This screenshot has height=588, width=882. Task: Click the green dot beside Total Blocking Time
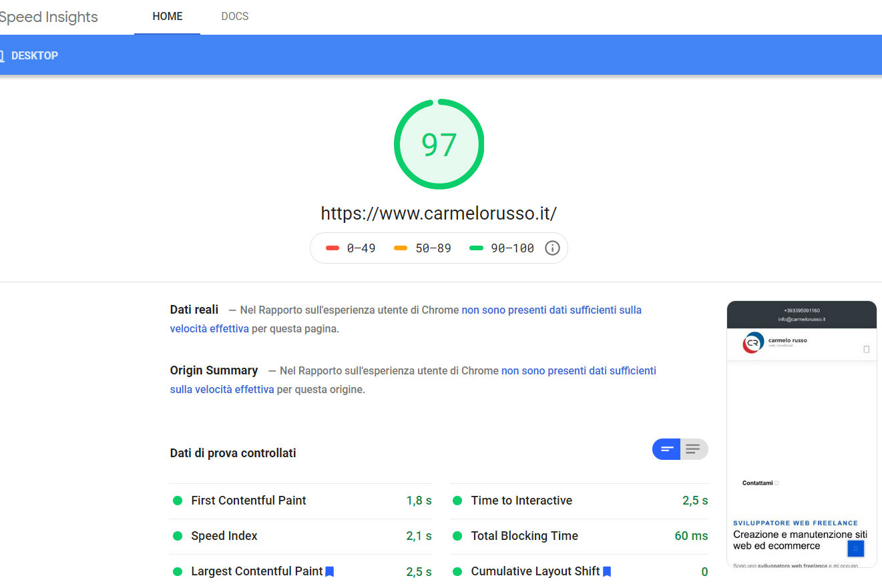click(457, 536)
